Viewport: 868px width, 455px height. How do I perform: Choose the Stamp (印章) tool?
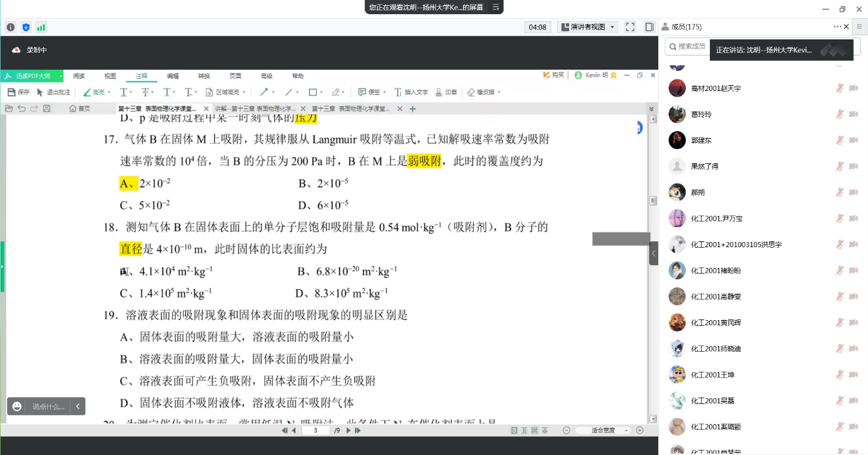pyautogui.click(x=447, y=92)
